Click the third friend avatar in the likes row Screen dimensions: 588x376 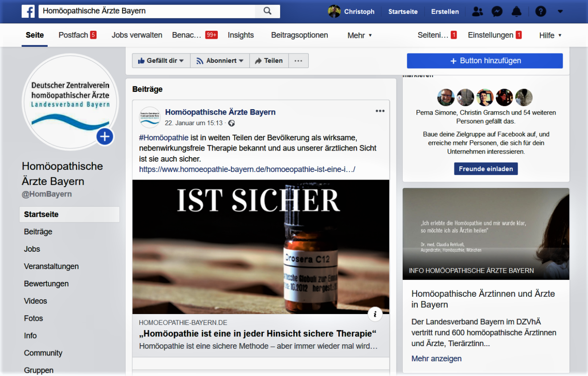tap(485, 97)
